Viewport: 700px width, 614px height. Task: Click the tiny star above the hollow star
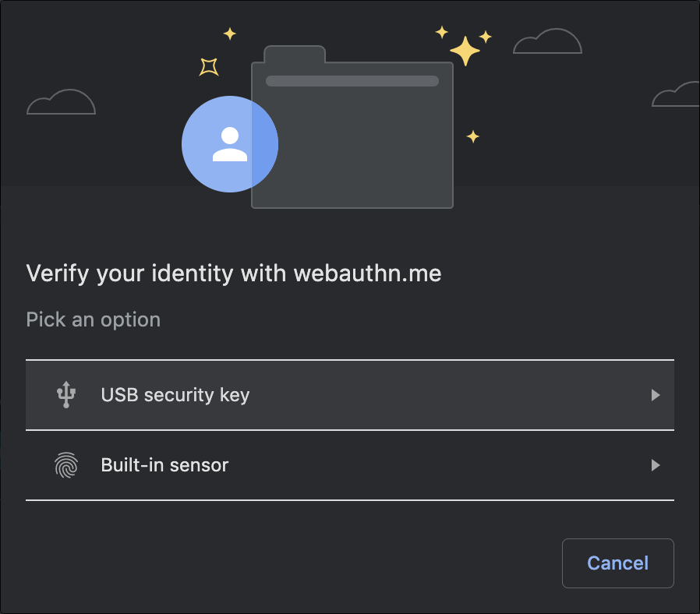(229, 34)
